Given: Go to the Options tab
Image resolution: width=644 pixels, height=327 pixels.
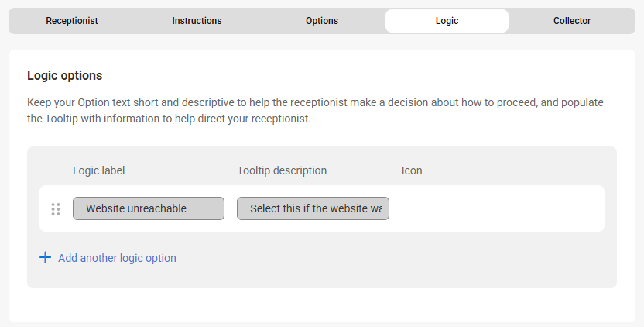Looking at the screenshot, I should click(322, 21).
